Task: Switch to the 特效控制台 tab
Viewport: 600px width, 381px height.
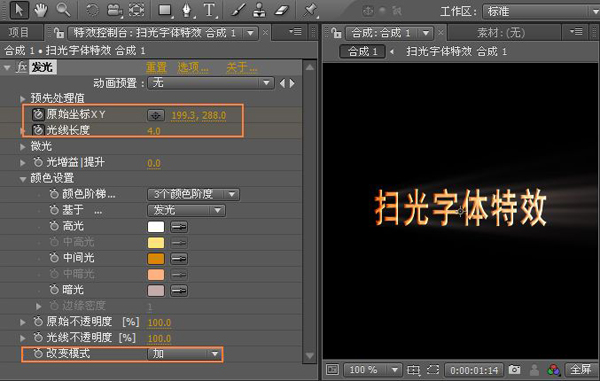Action: pos(154,33)
